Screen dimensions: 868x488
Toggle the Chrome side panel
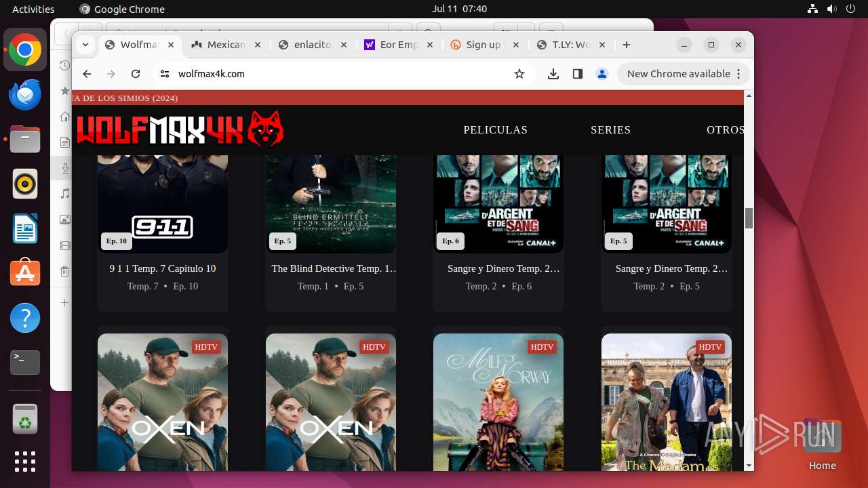click(578, 74)
